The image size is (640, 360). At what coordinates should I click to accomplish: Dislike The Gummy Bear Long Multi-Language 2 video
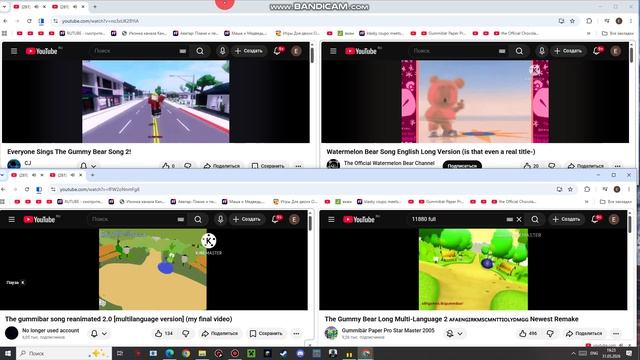tap(550, 333)
